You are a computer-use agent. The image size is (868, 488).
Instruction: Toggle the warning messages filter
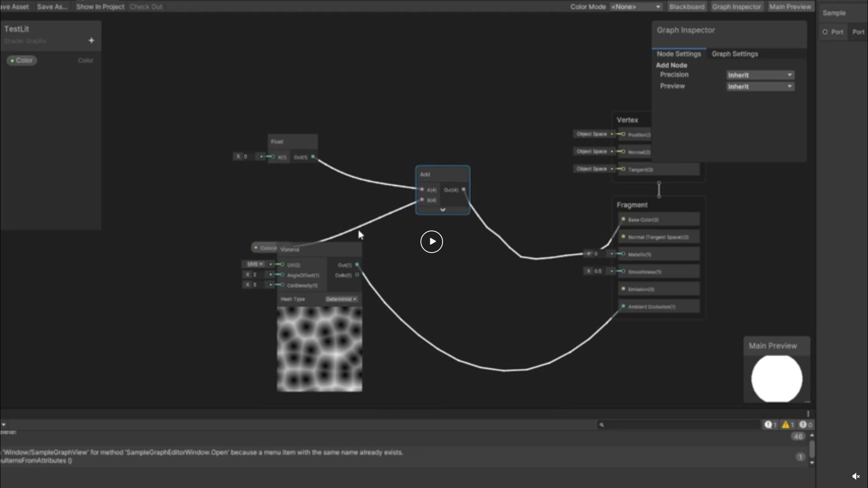[788, 424]
